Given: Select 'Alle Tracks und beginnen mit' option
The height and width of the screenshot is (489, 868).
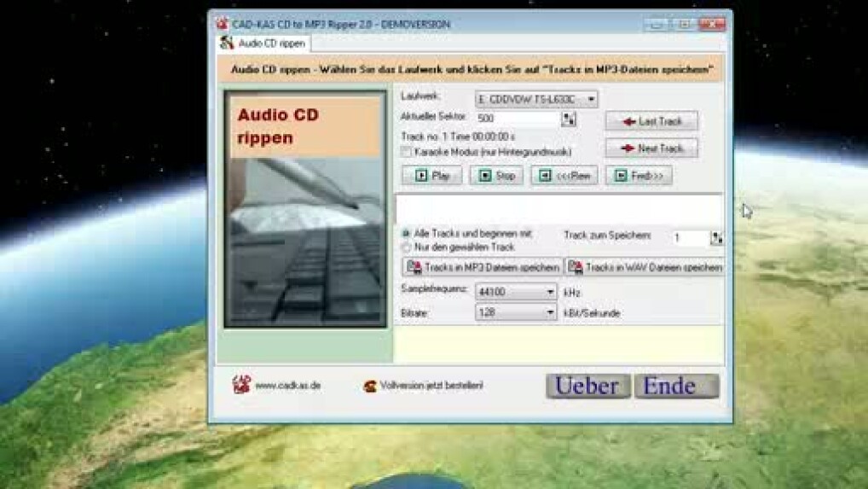Looking at the screenshot, I should pyautogui.click(x=406, y=233).
